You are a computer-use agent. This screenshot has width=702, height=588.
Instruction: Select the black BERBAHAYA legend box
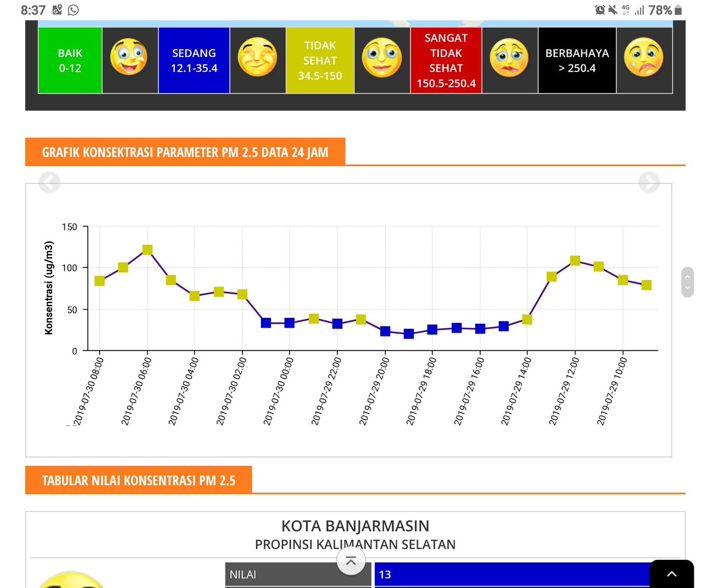[x=577, y=60]
